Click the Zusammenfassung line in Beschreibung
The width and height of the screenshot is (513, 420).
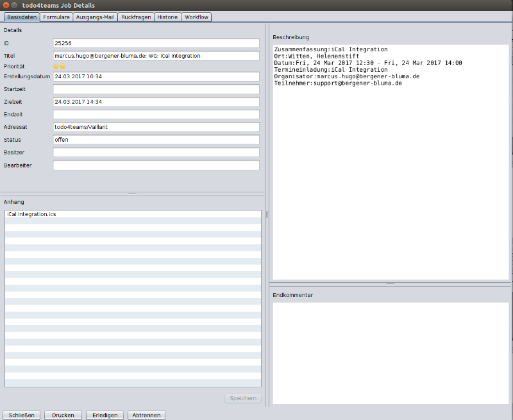tap(331, 49)
